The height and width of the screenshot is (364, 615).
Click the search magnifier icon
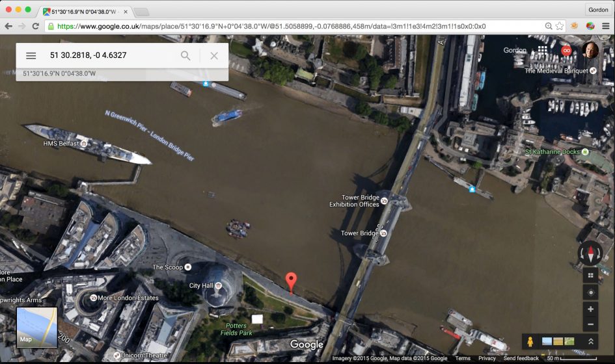(185, 56)
